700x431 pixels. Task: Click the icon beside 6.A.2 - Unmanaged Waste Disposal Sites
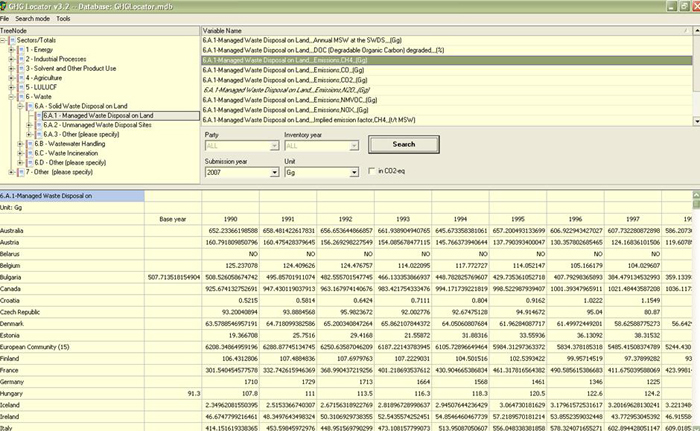(x=38, y=124)
